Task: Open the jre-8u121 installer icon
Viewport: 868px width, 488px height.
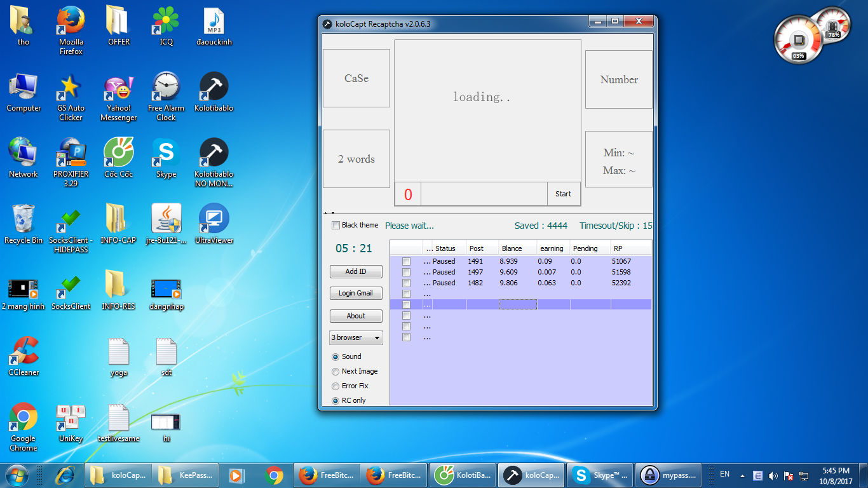Action: [x=166, y=224]
